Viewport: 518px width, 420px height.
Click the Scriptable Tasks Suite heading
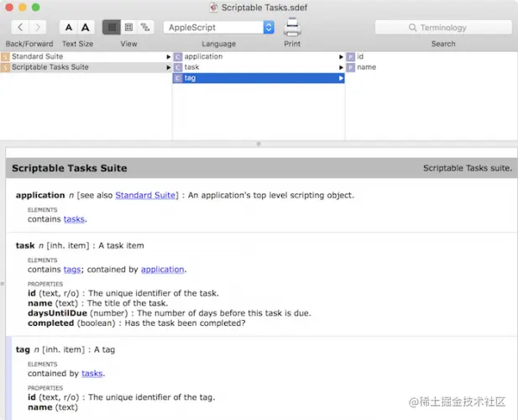click(70, 168)
